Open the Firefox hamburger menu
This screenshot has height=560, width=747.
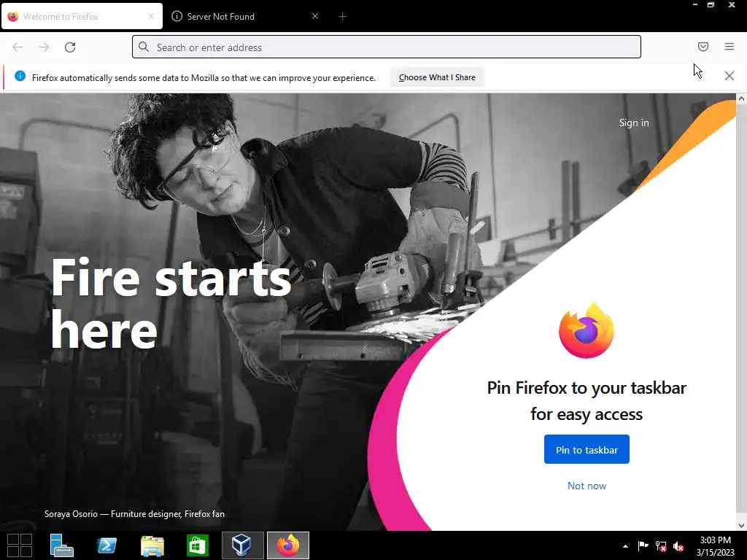click(x=729, y=47)
